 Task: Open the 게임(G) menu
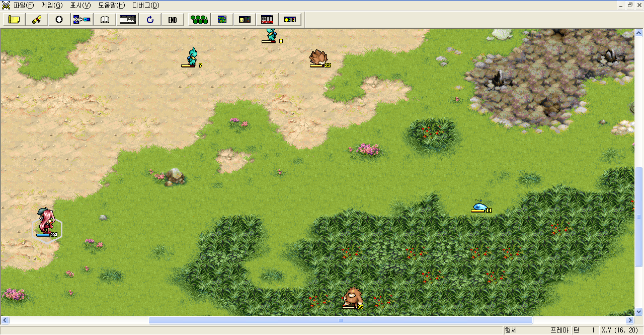(x=52, y=6)
